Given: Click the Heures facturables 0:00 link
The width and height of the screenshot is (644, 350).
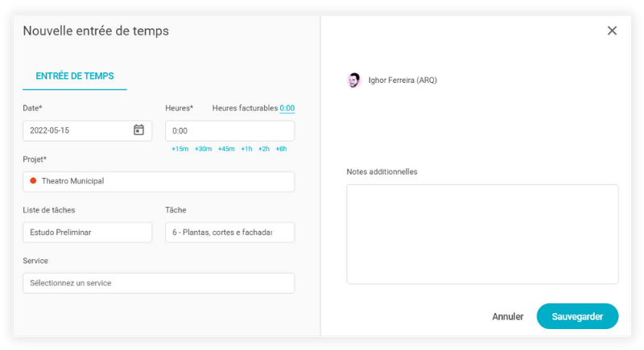Looking at the screenshot, I should click(287, 109).
